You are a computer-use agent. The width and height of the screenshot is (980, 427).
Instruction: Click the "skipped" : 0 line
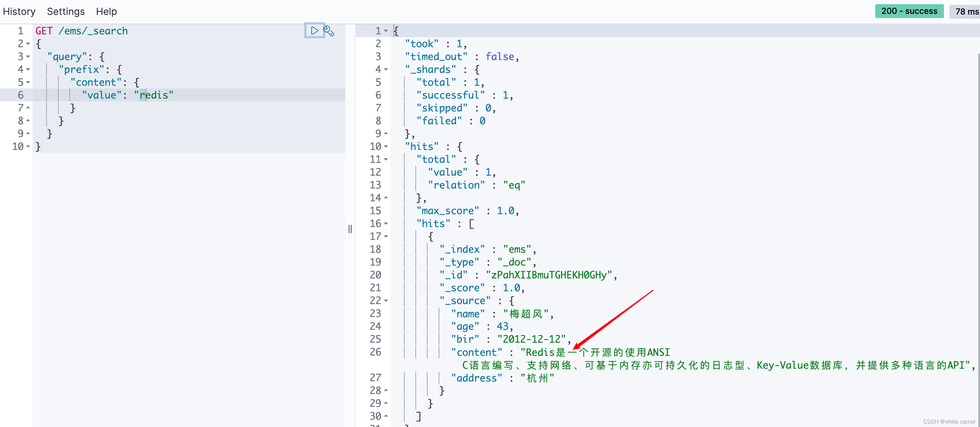(456, 108)
